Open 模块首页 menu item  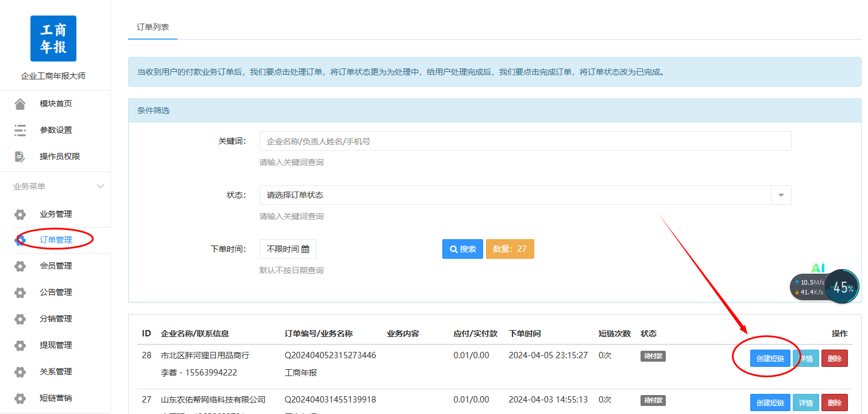56,104
